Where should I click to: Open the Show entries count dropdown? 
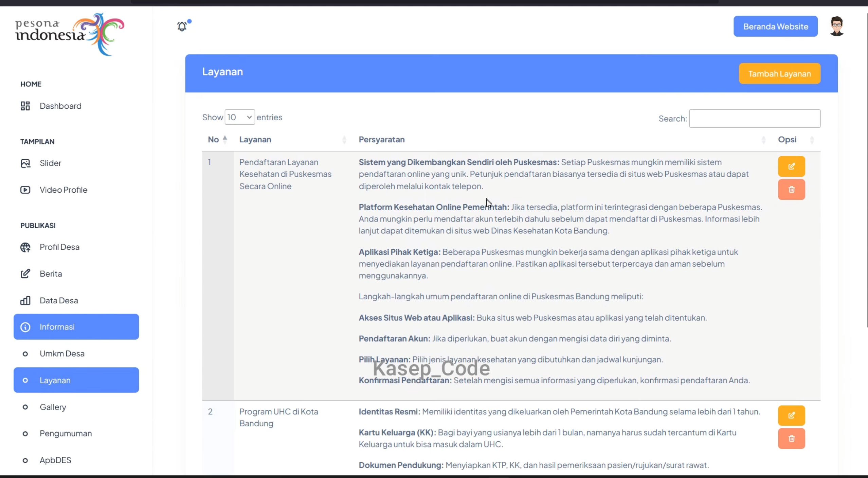pos(239,117)
